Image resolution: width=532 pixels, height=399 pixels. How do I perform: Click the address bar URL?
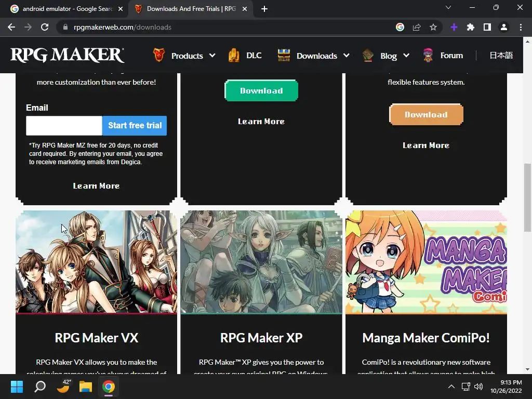pos(122,27)
